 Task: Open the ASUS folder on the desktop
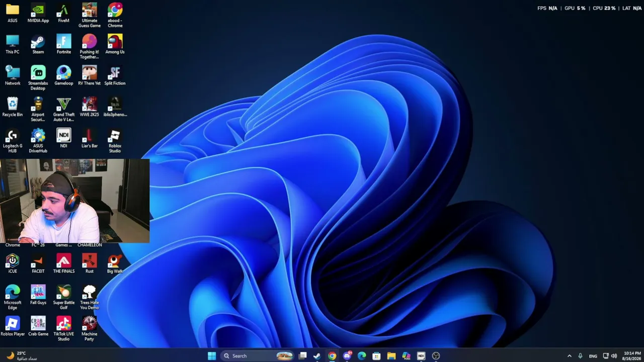tap(13, 14)
